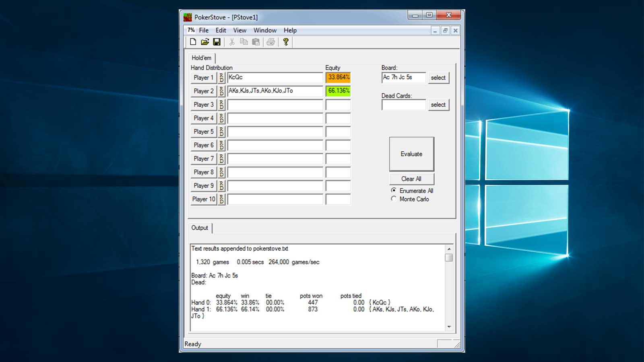Image resolution: width=644 pixels, height=362 pixels.
Task: Open the View menu
Action: click(239, 30)
